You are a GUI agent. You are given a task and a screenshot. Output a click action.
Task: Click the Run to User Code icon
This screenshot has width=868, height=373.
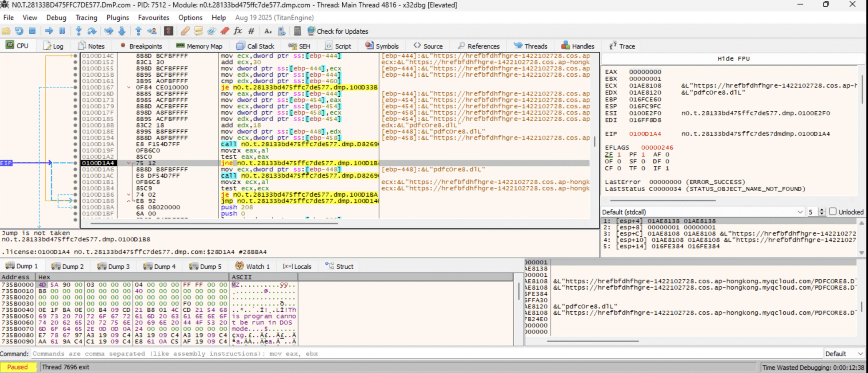click(x=152, y=31)
